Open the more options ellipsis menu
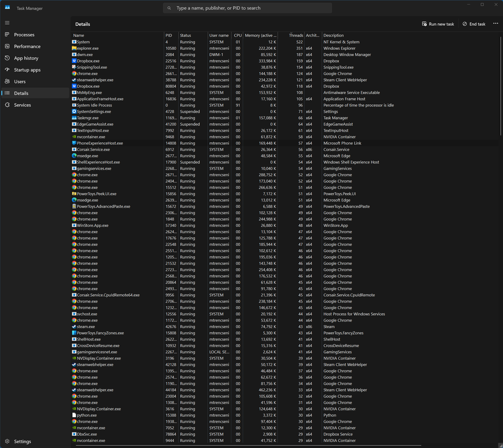Image resolution: width=503 pixels, height=448 pixels. tap(496, 24)
